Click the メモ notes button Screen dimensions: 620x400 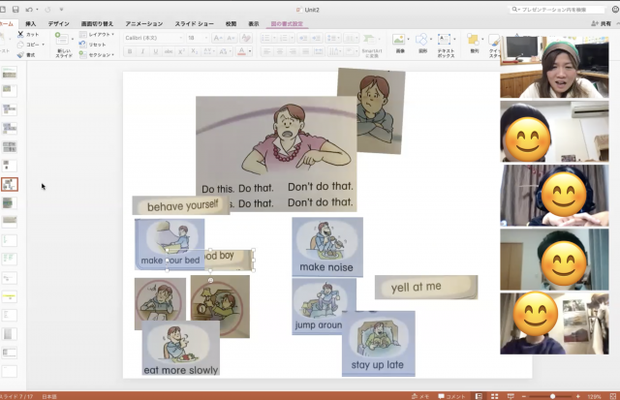click(420, 396)
